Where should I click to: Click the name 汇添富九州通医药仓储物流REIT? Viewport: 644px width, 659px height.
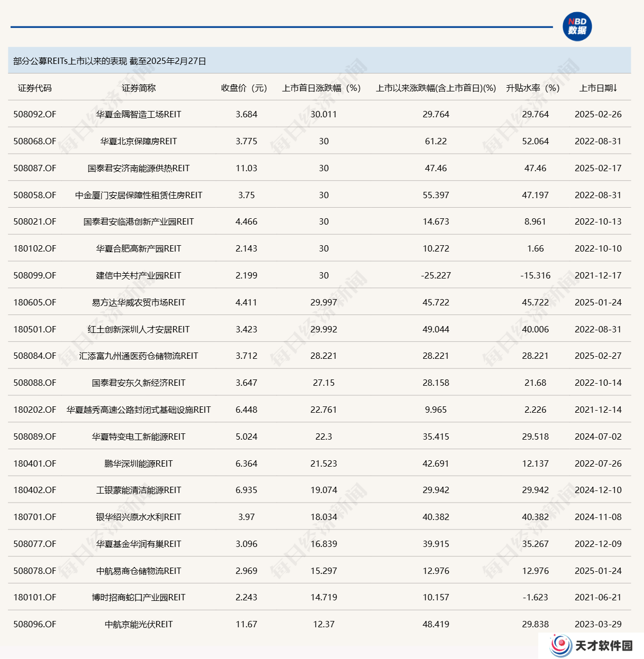click(x=139, y=356)
